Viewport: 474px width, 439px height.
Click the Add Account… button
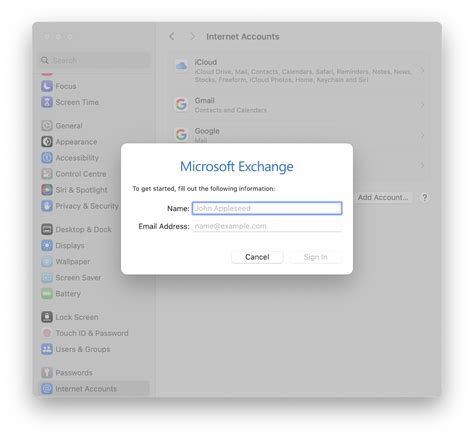point(383,197)
